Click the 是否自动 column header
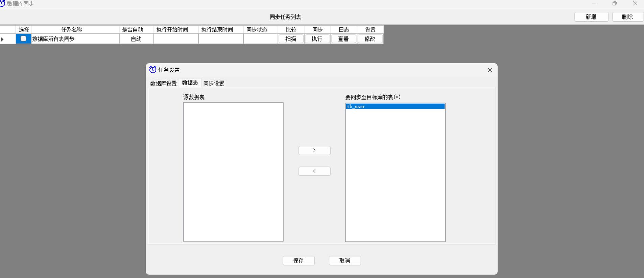The image size is (644, 278). coord(136,30)
